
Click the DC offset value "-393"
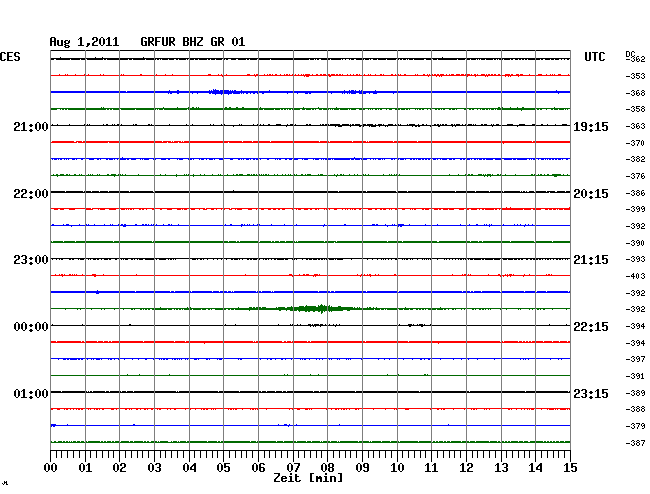point(635,259)
